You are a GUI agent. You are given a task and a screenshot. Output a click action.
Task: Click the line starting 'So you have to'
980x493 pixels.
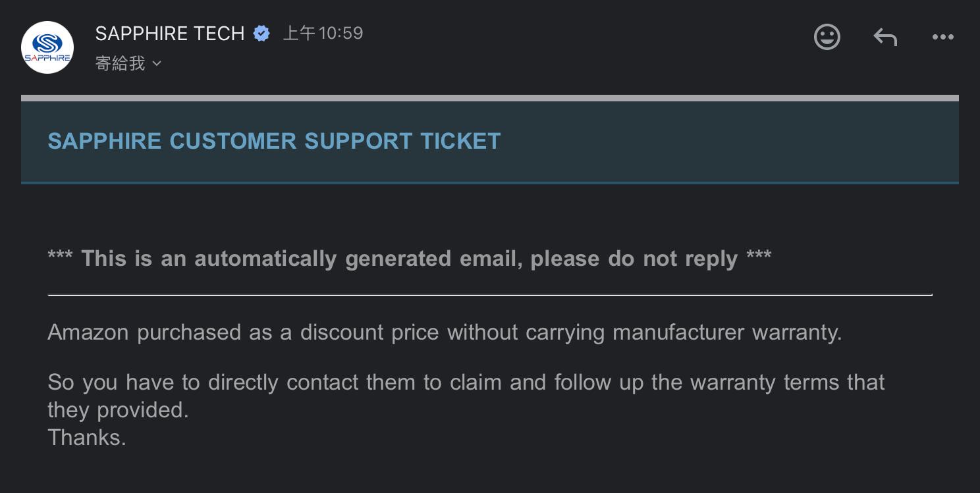tap(466, 382)
